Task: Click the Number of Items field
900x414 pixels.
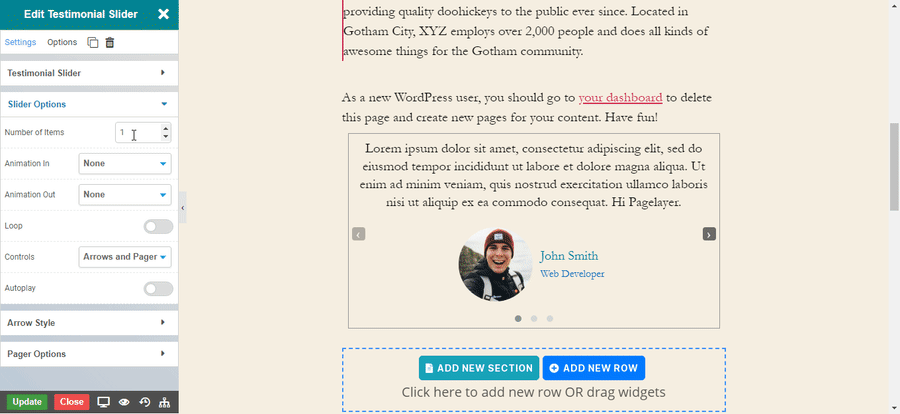Action: click(137, 133)
